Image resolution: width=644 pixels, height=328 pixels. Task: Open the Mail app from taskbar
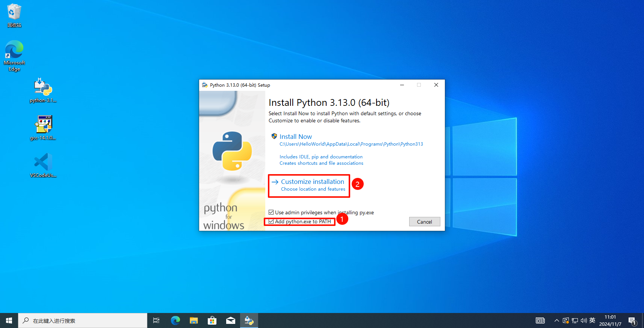231,320
